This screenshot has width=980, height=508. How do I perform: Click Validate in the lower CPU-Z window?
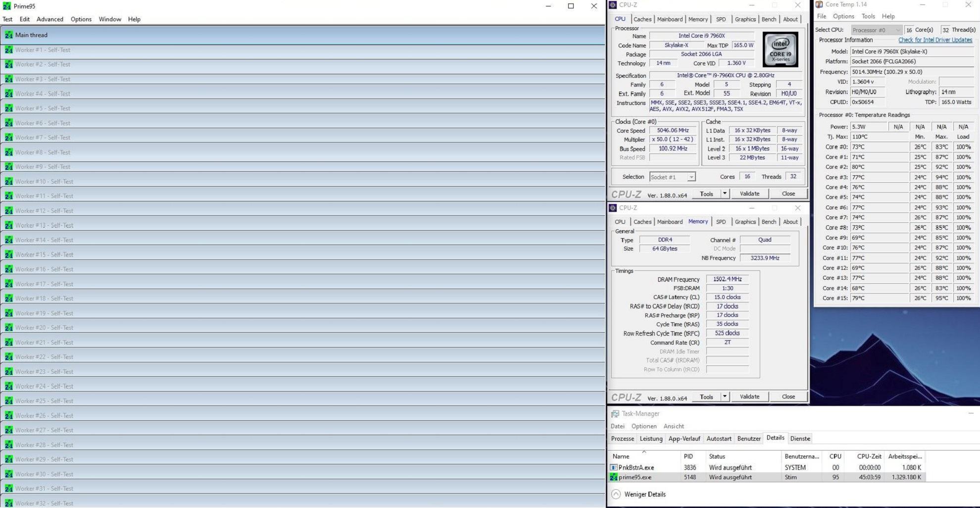[x=749, y=397]
